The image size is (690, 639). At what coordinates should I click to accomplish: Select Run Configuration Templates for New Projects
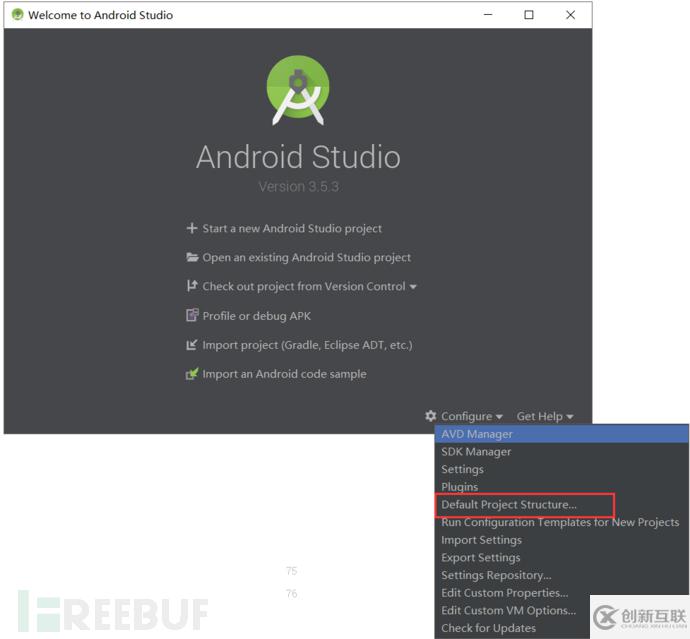(562, 522)
